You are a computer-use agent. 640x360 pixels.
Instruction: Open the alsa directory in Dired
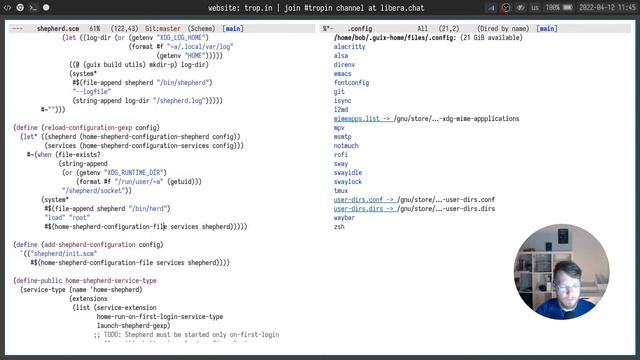coord(341,56)
